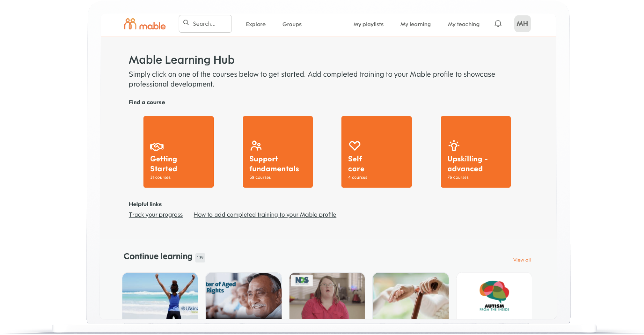Open the NDS course thumbnail
644x335 pixels.
pyautogui.click(x=327, y=296)
